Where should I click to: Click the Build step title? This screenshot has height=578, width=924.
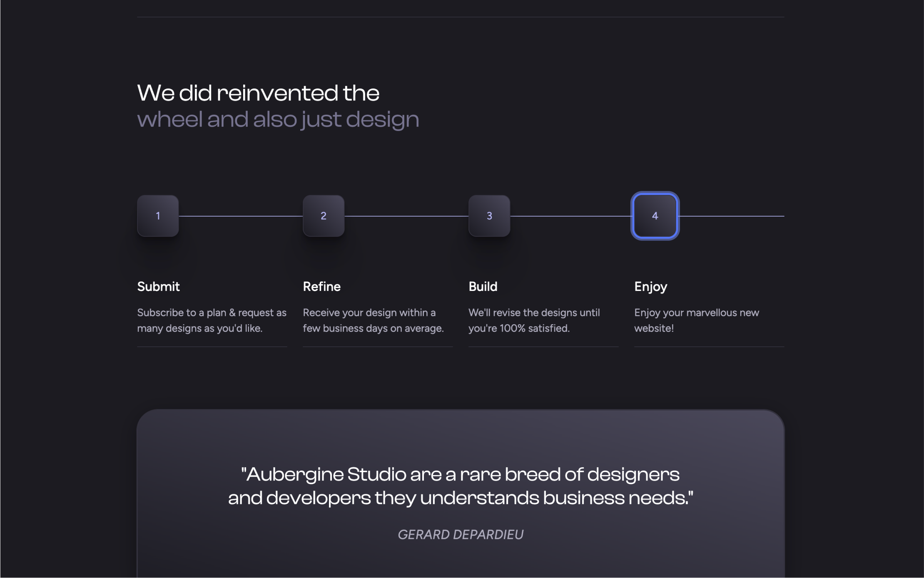[483, 287]
